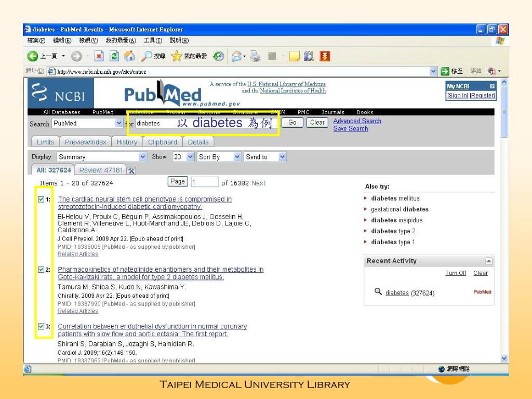Click the page number input field
The height and width of the screenshot is (399, 532).
click(x=205, y=182)
